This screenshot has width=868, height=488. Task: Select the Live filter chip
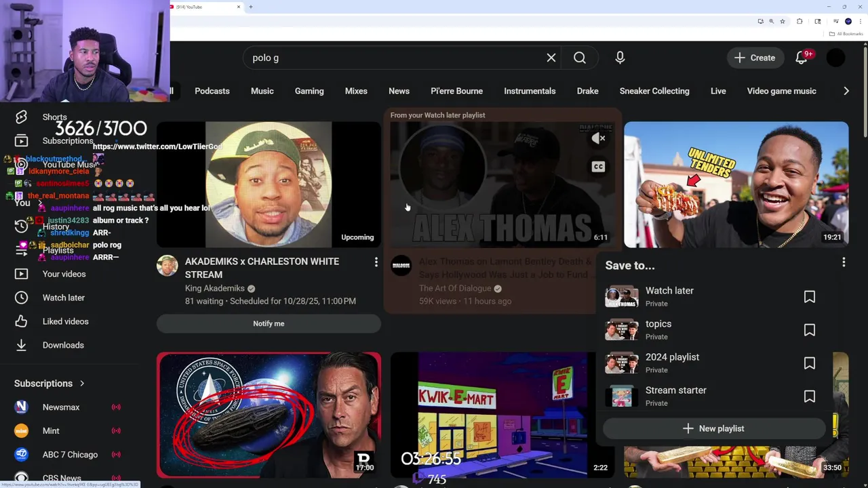(x=718, y=91)
